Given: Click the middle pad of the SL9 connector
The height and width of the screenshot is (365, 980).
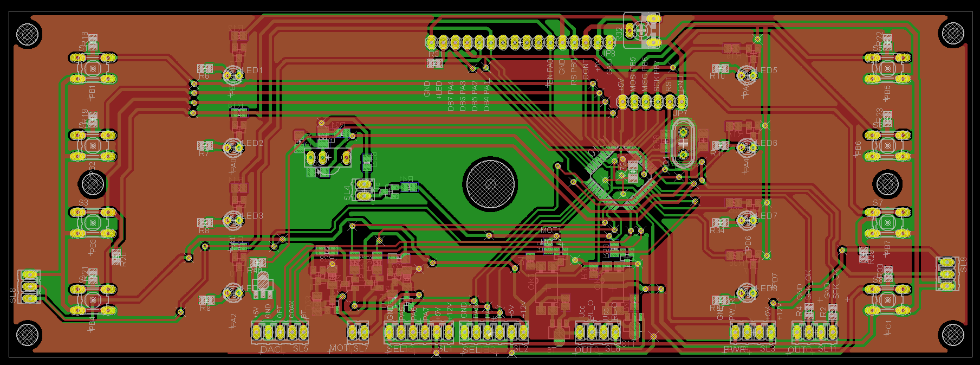Looking at the screenshot, I should pos(947,274).
